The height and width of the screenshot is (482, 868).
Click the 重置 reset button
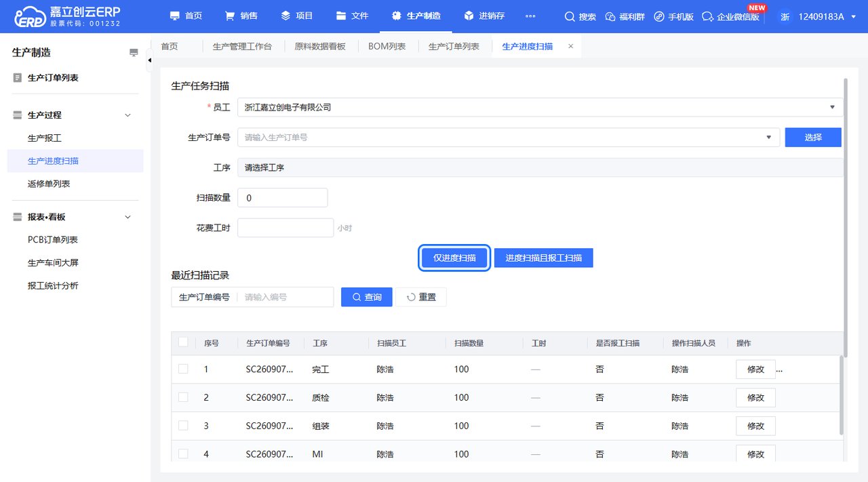click(420, 297)
